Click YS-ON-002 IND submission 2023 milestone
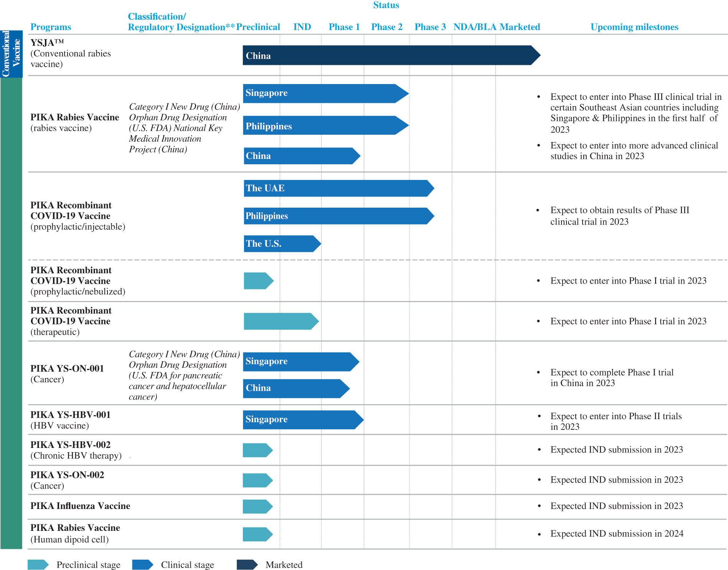Image resolution: width=728 pixels, height=570 pixels. [x=617, y=480]
